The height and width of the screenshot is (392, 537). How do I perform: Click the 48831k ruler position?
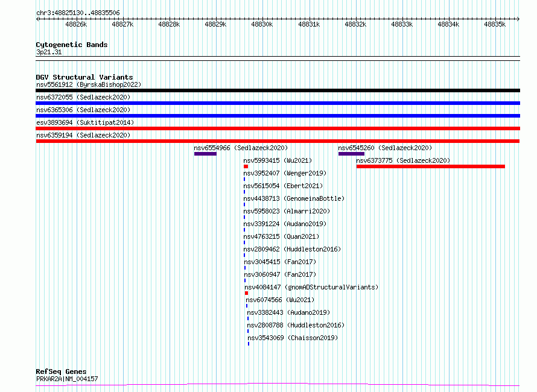[309, 24]
